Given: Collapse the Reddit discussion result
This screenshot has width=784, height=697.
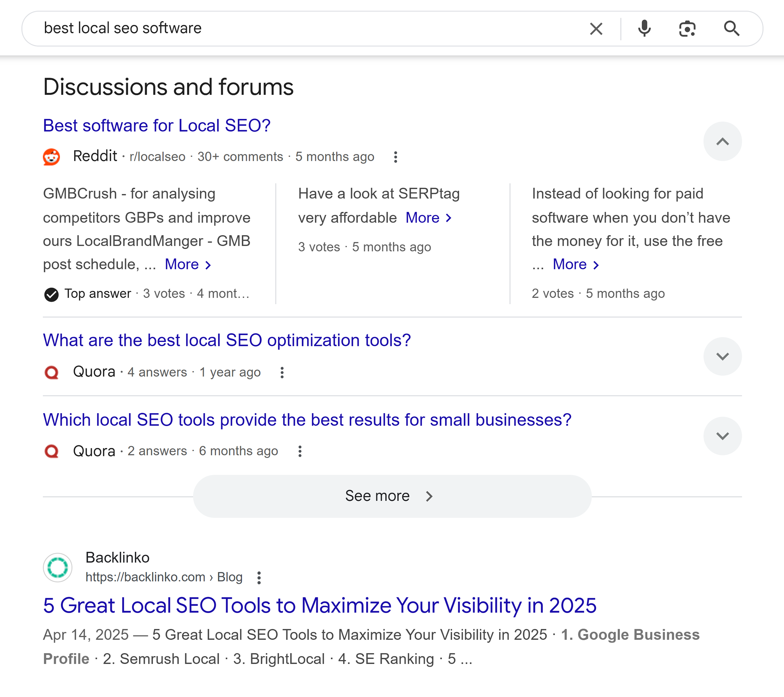Looking at the screenshot, I should pos(722,141).
